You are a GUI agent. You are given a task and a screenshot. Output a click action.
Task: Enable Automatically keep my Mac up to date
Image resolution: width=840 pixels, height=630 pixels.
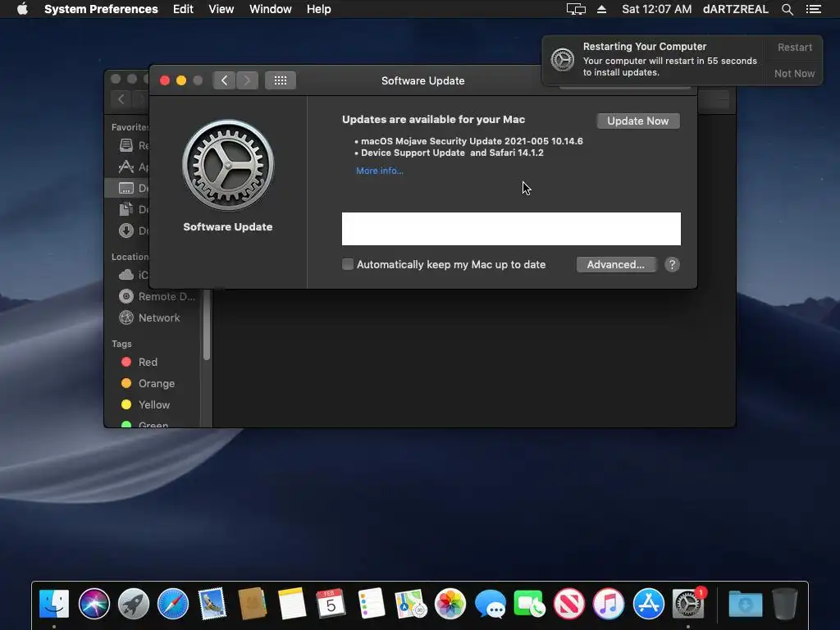(x=348, y=264)
